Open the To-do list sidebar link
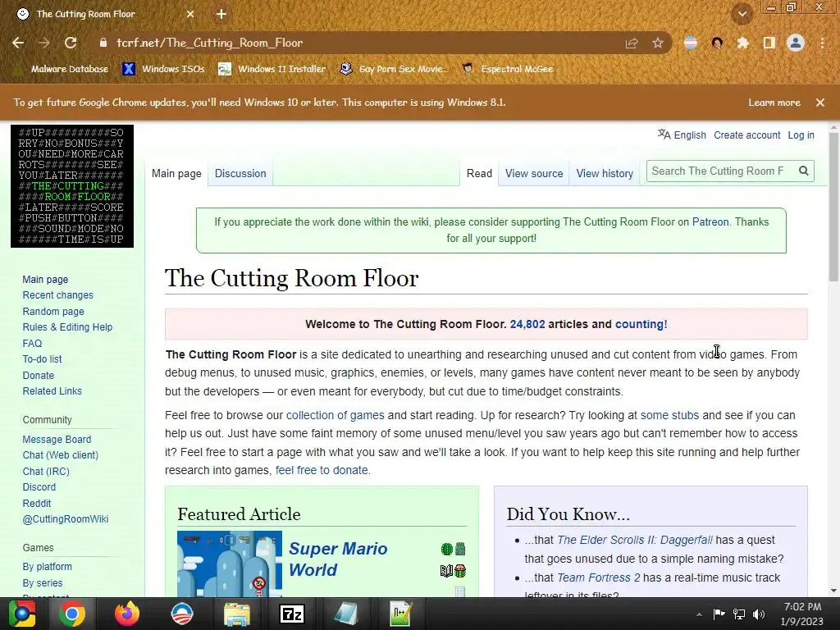Screen dimensions: 840x630 point(42,359)
